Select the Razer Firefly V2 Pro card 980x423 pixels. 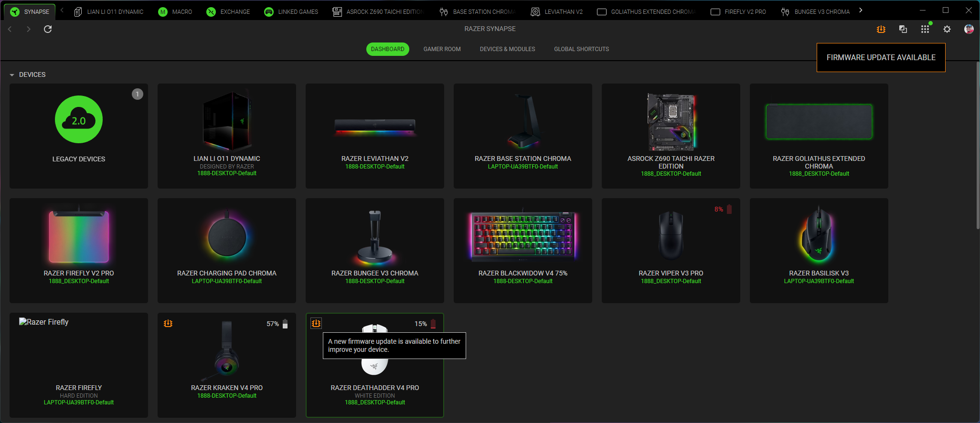(x=79, y=251)
